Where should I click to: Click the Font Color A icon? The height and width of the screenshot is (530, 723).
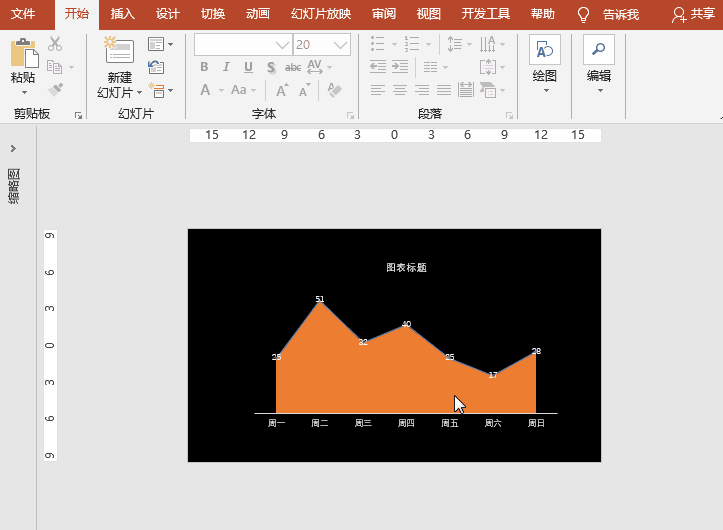(x=205, y=90)
